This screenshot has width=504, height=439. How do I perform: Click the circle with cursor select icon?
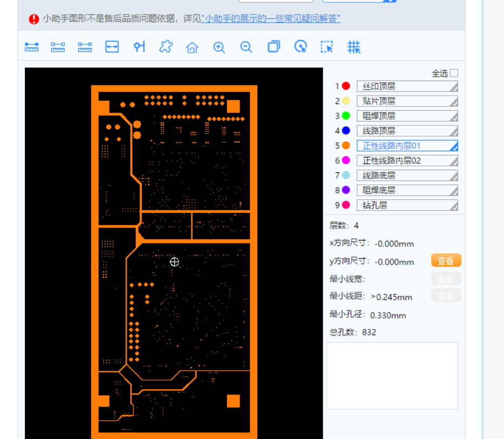pyautogui.click(x=301, y=46)
